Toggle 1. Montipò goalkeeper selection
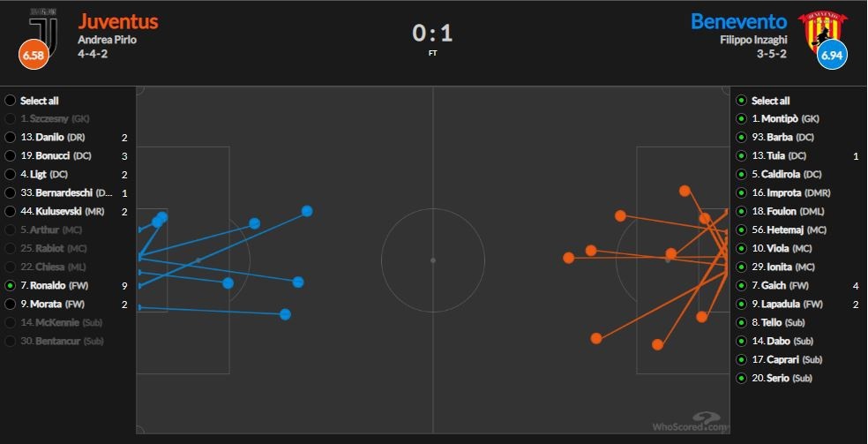The width and height of the screenshot is (868, 444). tap(741, 119)
